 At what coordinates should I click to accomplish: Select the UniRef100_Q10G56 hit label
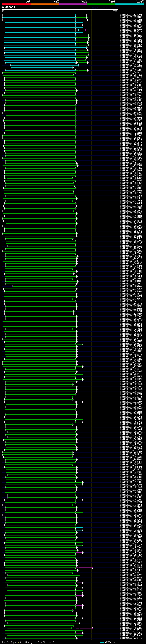point(131,37)
